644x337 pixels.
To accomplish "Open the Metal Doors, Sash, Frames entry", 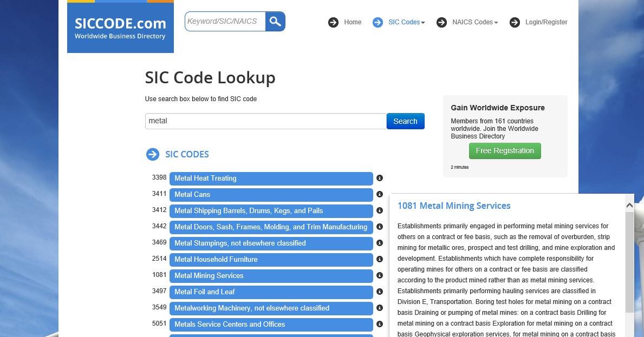I will [x=271, y=227].
